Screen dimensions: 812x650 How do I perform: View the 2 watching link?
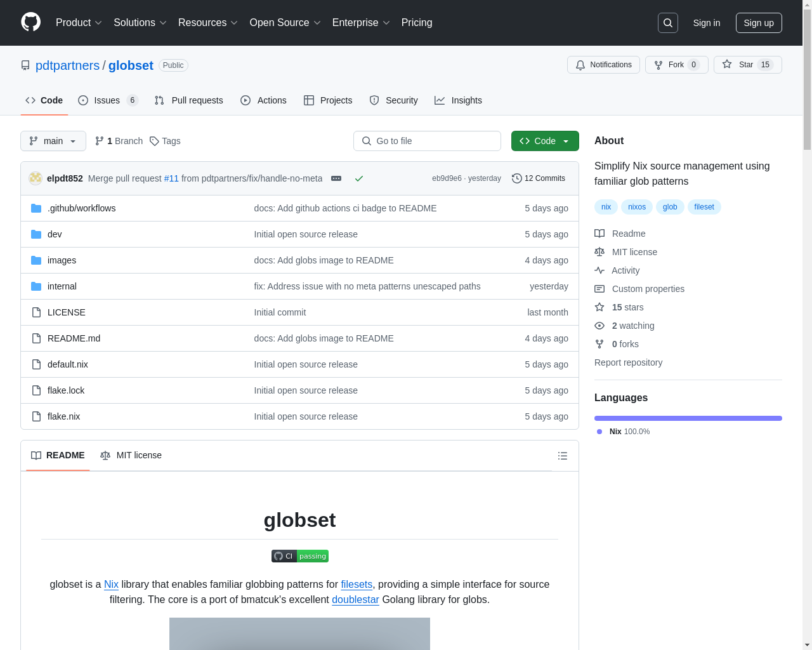click(624, 326)
